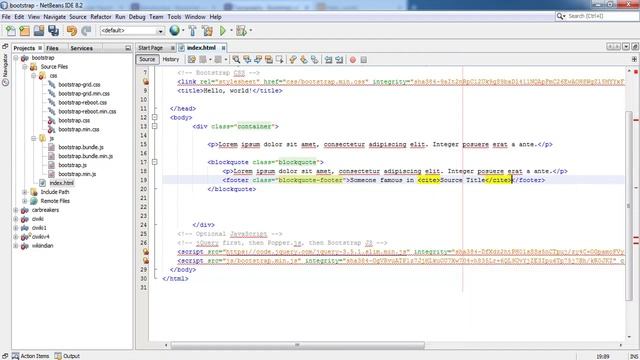Screen dimensions: 640x360
Task: Open the configuration <default> combo box
Action: 132,31
